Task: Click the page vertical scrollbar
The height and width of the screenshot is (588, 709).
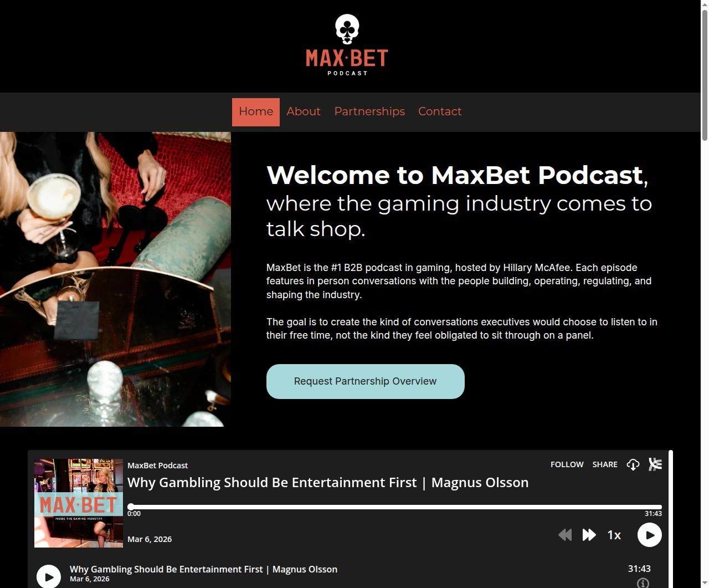Action: click(705, 294)
